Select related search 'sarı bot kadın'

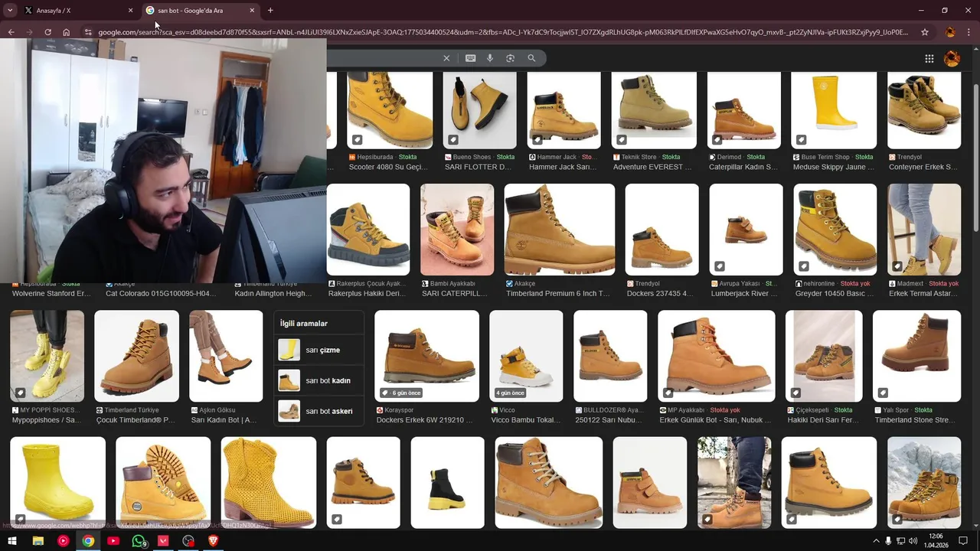[320, 380]
